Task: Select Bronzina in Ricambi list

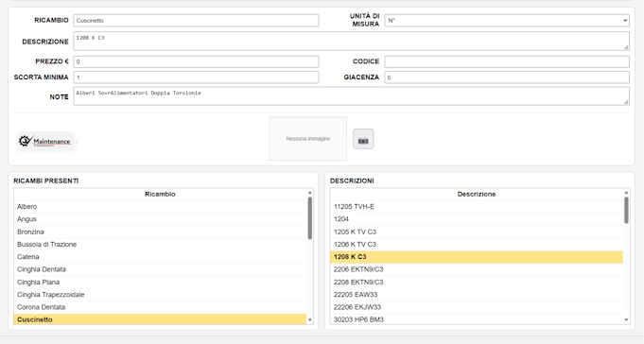Action: coord(160,232)
